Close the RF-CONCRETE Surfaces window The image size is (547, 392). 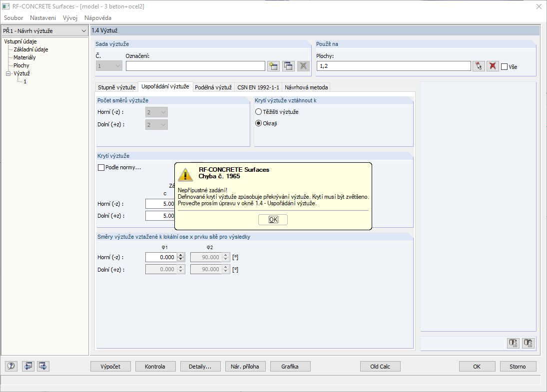tap(539, 6)
